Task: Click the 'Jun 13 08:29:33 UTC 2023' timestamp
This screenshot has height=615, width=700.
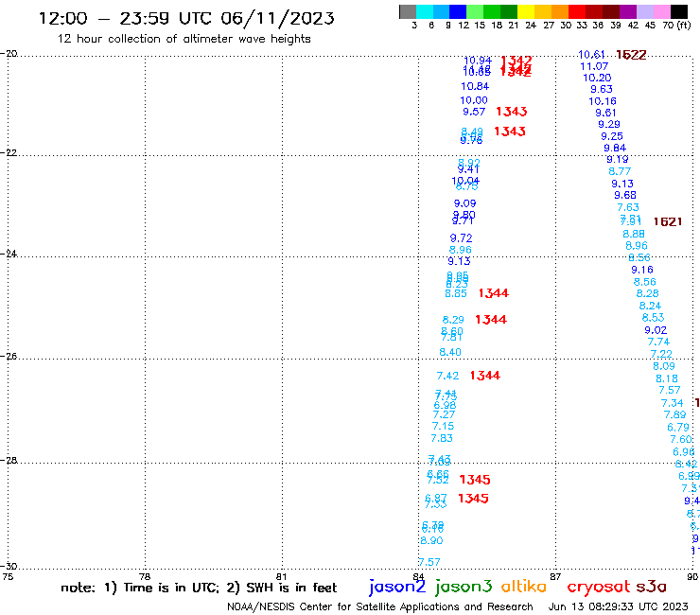Action: pyautogui.click(x=618, y=606)
